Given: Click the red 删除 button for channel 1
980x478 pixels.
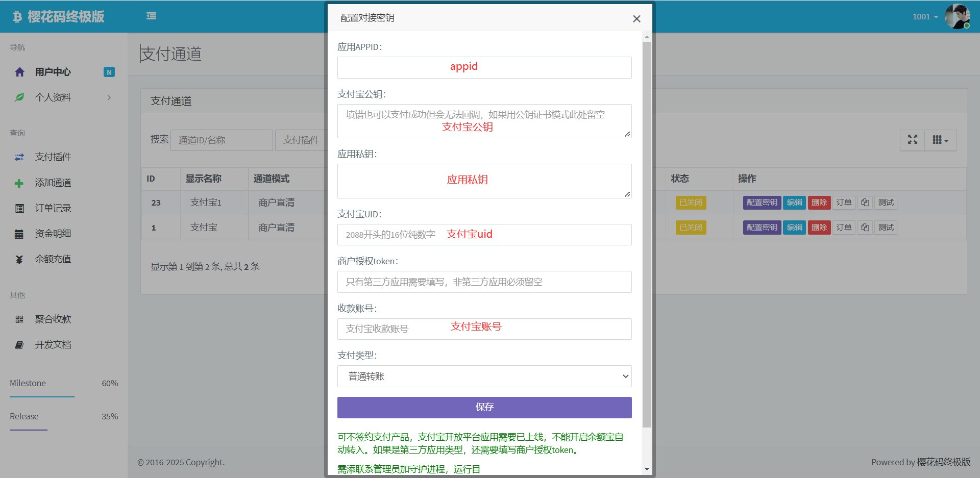Looking at the screenshot, I should click(x=819, y=228).
